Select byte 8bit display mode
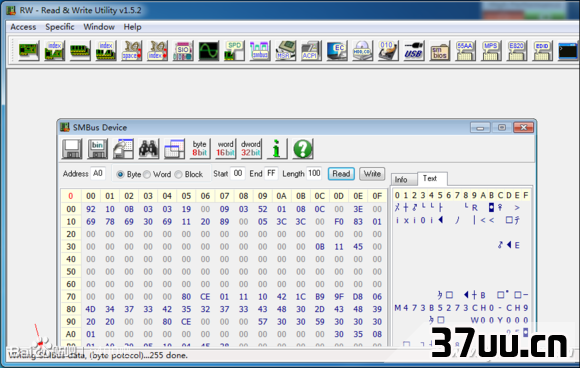Screen dimensions: 580x368 click(x=199, y=149)
